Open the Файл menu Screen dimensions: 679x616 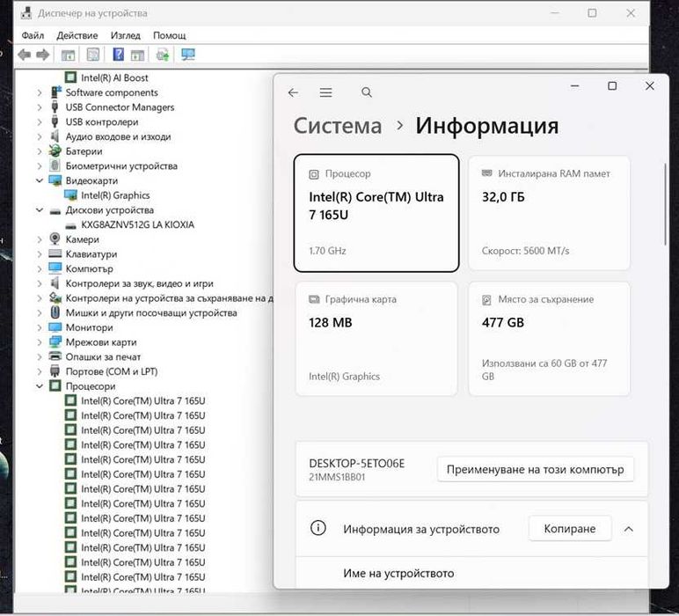(x=33, y=35)
